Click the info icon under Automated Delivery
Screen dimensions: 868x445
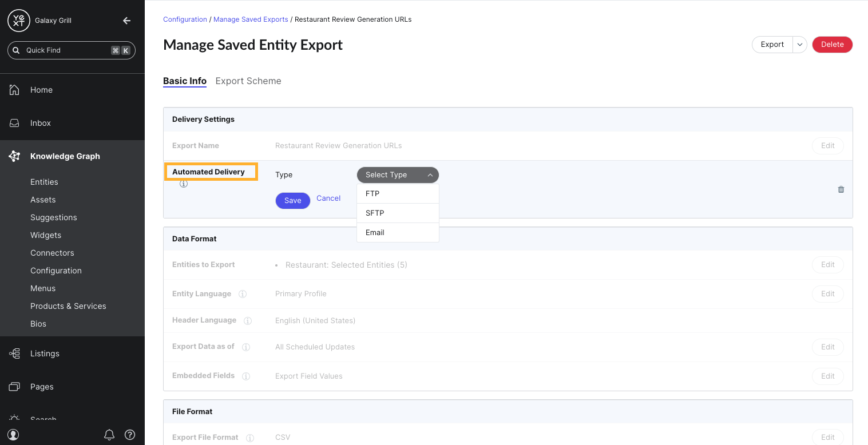pyautogui.click(x=184, y=184)
